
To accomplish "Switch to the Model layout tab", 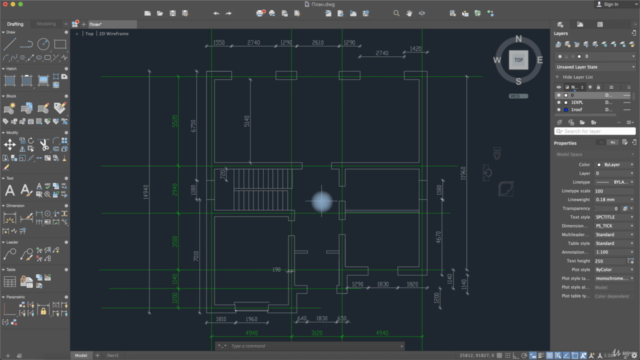I will (x=81, y=356).
